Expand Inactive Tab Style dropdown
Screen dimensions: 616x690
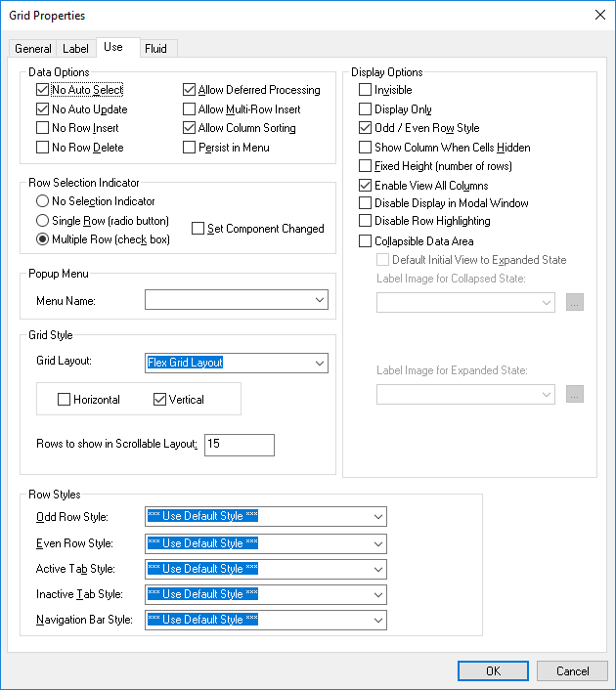coord(266,594)
